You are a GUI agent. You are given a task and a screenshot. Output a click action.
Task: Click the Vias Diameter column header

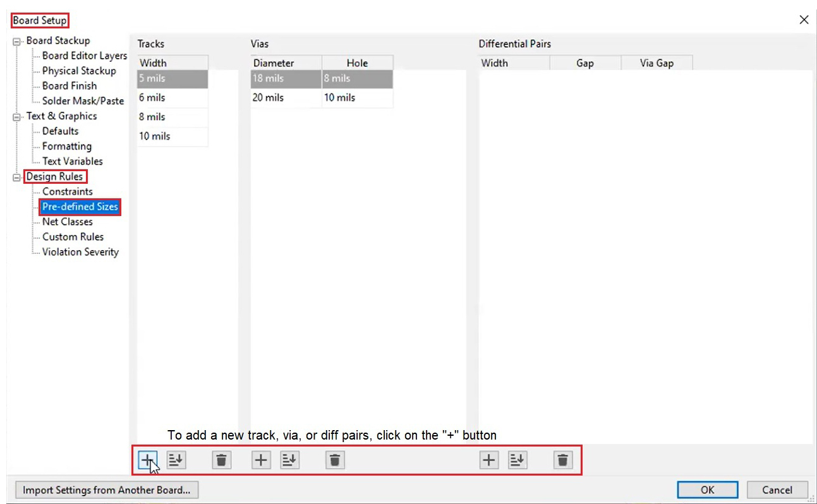point(286,63)
